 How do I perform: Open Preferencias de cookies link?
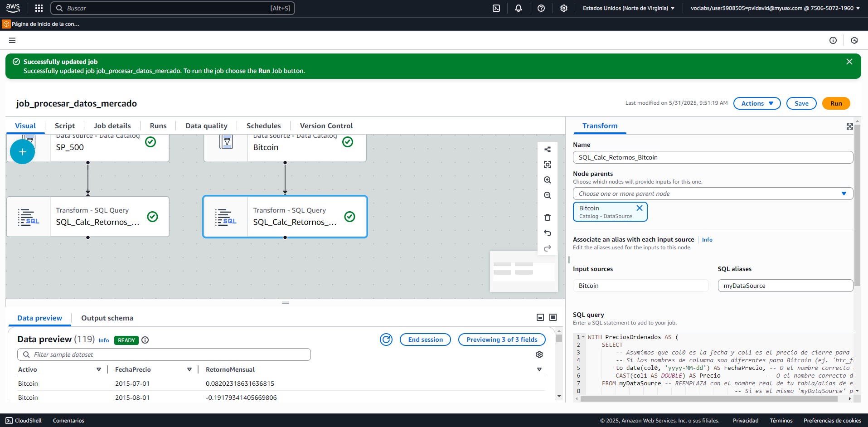pos(832,421)
